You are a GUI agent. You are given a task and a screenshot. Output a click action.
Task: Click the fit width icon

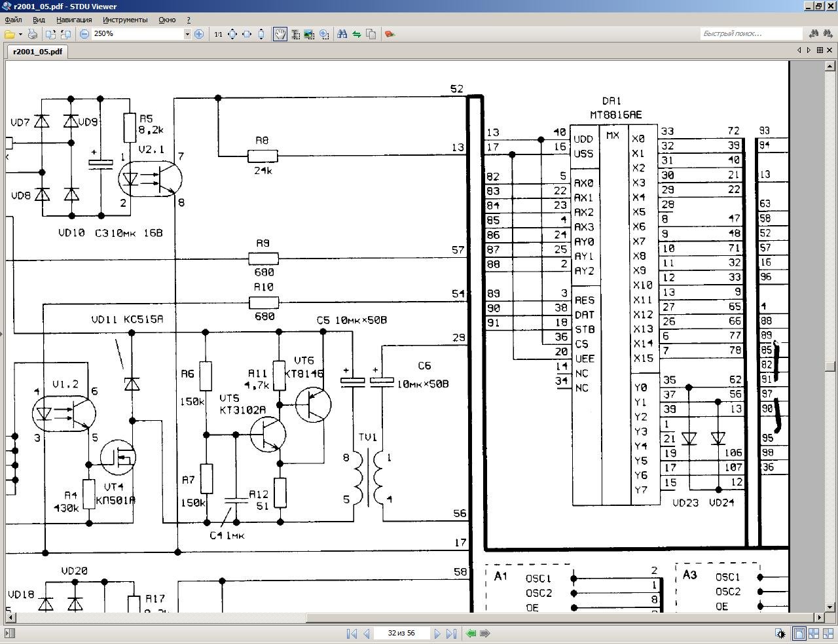coord(247,34)
